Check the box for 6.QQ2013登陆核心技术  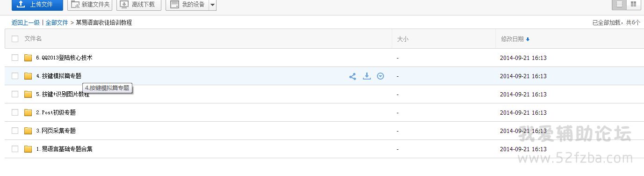(15, 58)
